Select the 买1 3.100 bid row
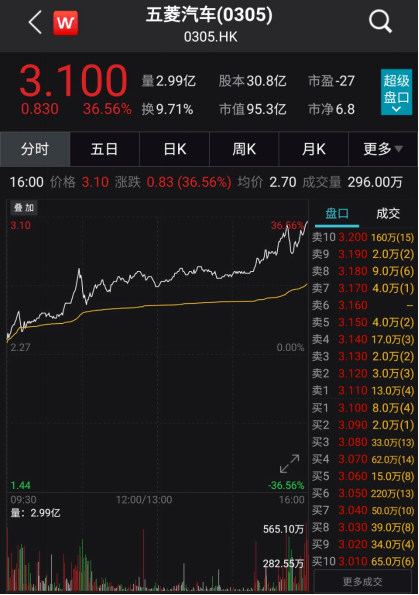The width and height of the screenshot is (419, 595). (x=363, y=408)
